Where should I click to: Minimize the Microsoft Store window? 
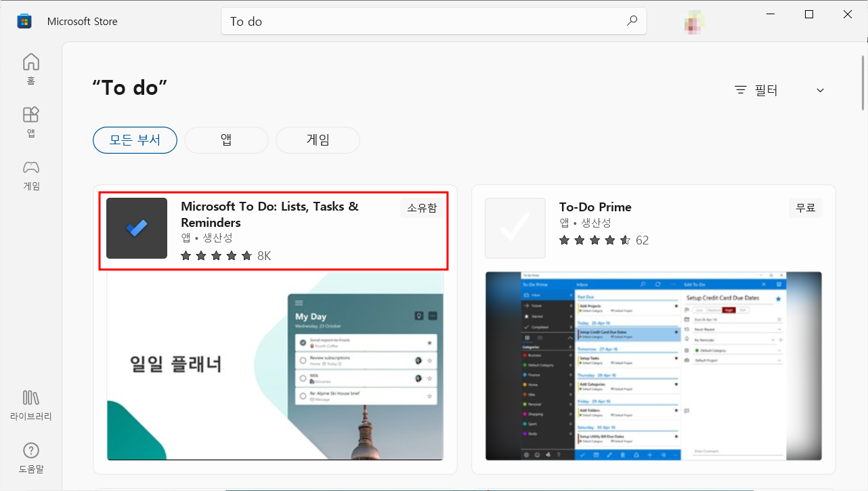pyautogui.click(x=769, y=14)
